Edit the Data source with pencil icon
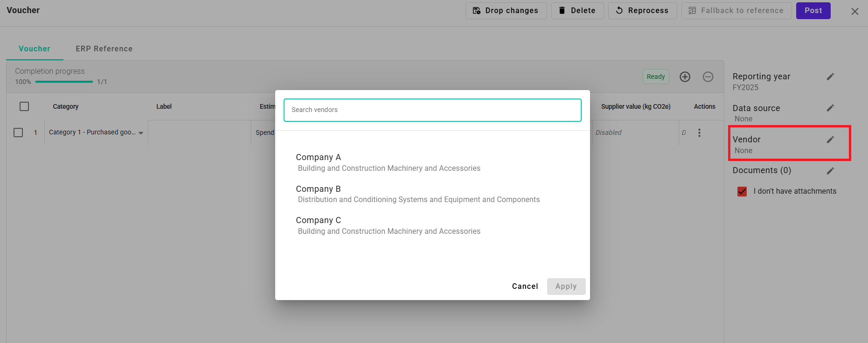 pyautogui.click(x=830, y=108)
